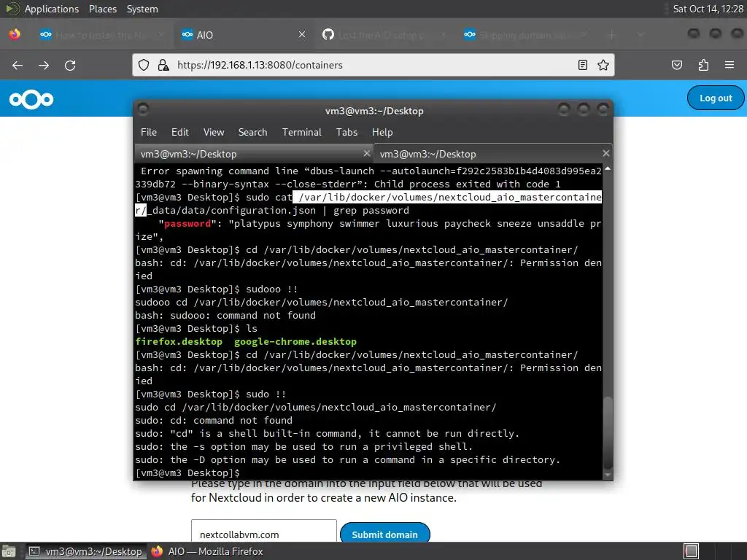Open the Pocket save icon
The height and width of the screenshot is (560, 747).
coord(677,65)
